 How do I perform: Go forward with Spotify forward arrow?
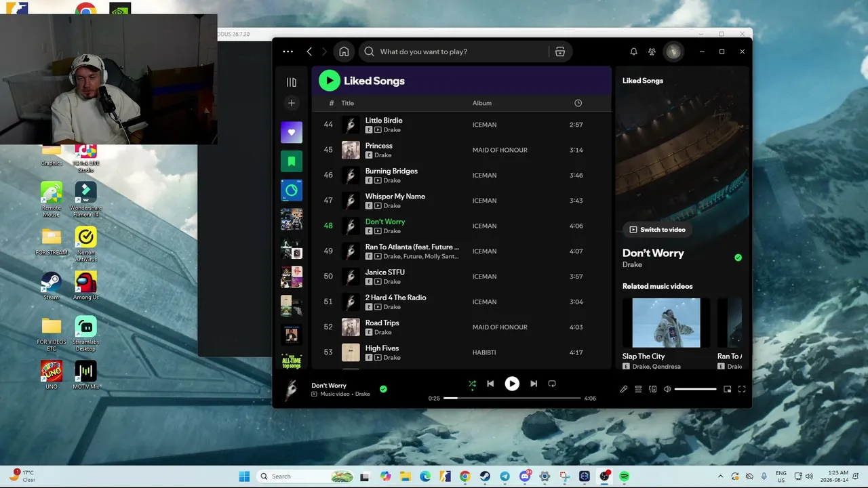click(324, 52)
